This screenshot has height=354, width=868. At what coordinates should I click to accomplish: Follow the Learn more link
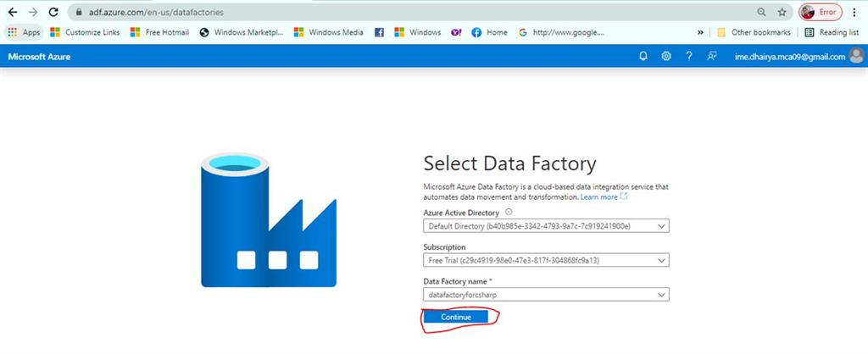tap(599, 197)
